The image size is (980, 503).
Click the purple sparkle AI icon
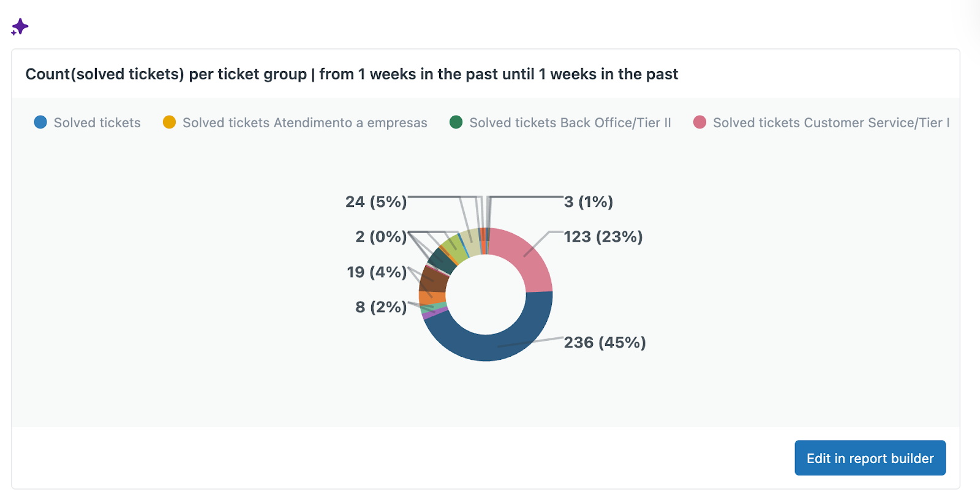coord(20,26)
